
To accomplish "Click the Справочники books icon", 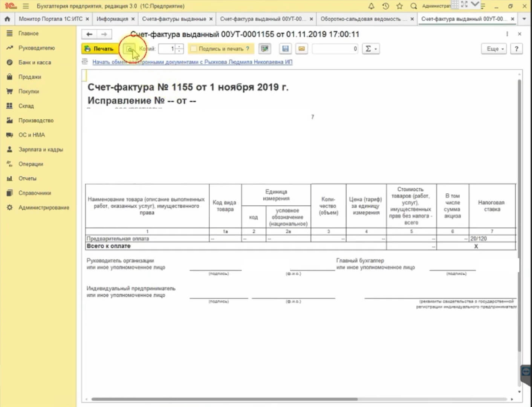I will pyautogui.click(x=10, y=193).
